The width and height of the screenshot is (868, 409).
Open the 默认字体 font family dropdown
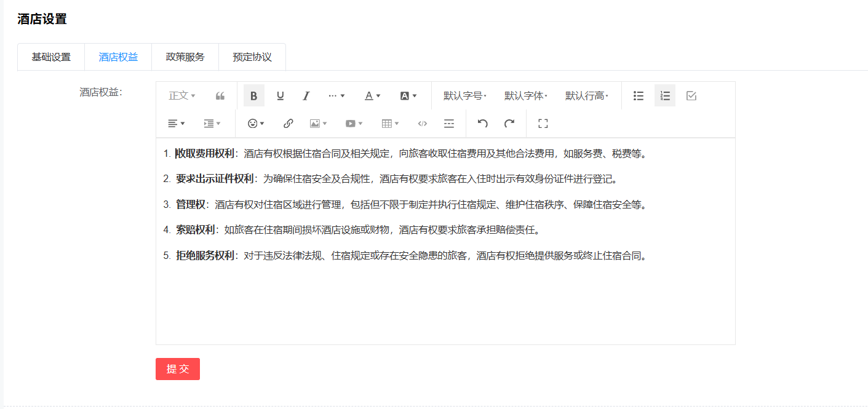pyautogui.click(x=525, y=96)
